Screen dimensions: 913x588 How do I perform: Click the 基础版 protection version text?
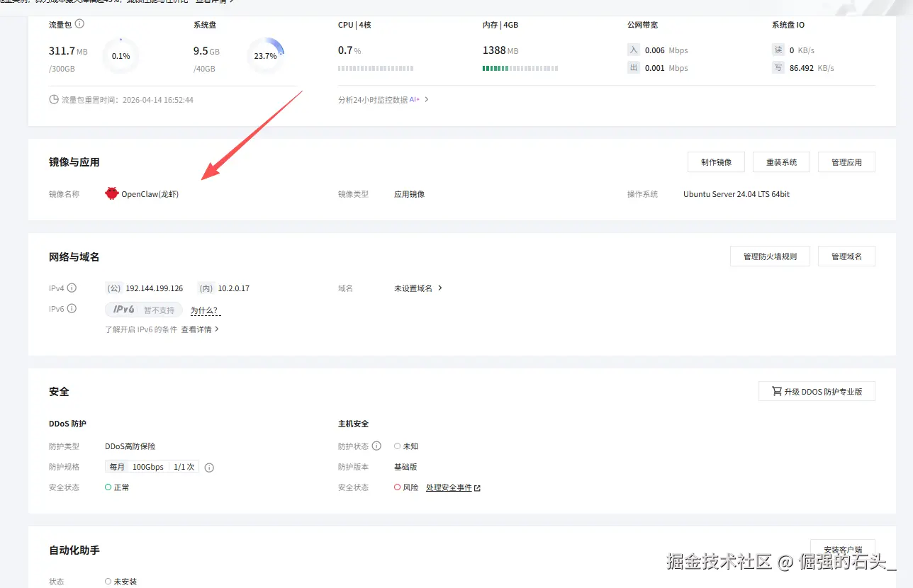pyautogui.click(x=405, y=467)
